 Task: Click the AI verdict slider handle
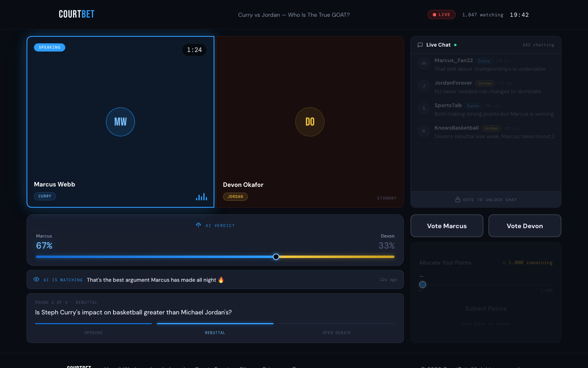276,257
